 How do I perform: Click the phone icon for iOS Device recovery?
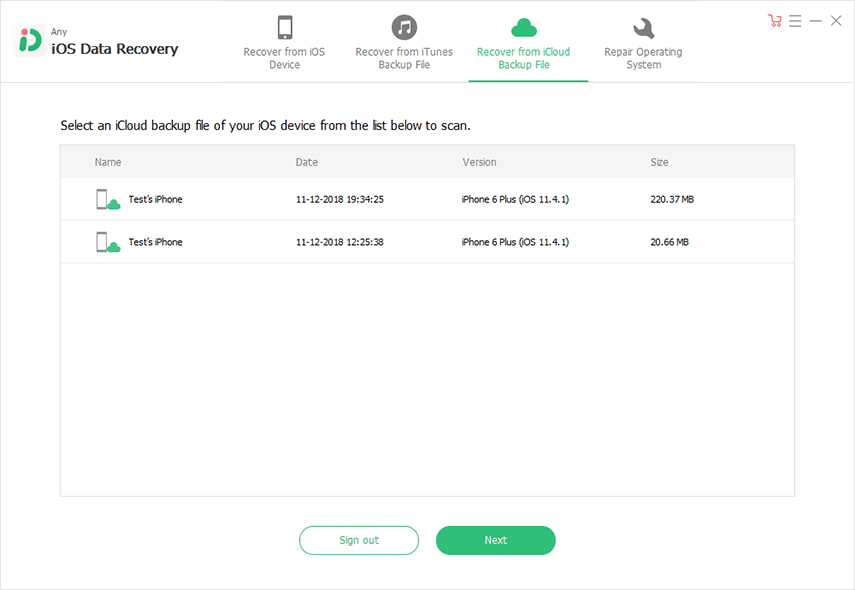[x=285, y=27]
